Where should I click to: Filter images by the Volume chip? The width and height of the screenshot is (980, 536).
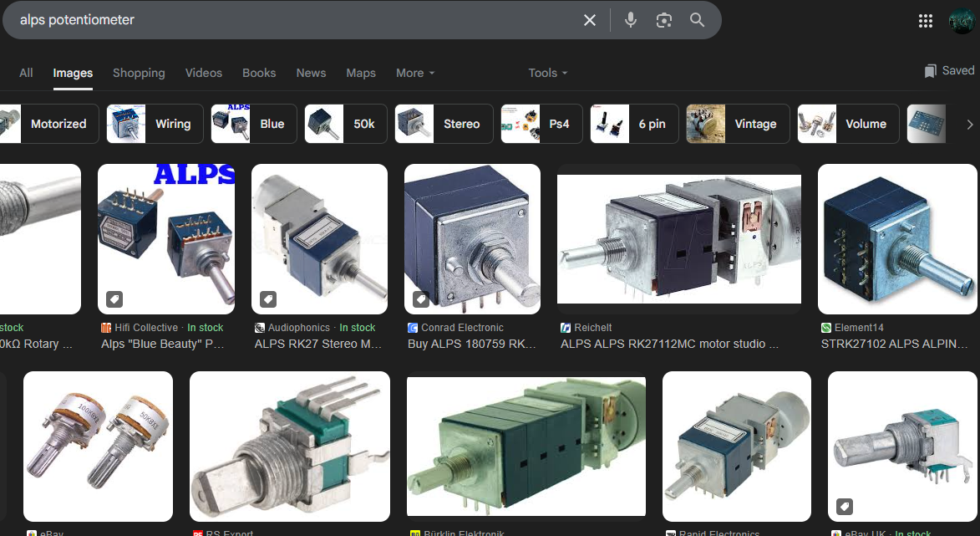click(848, 124)
